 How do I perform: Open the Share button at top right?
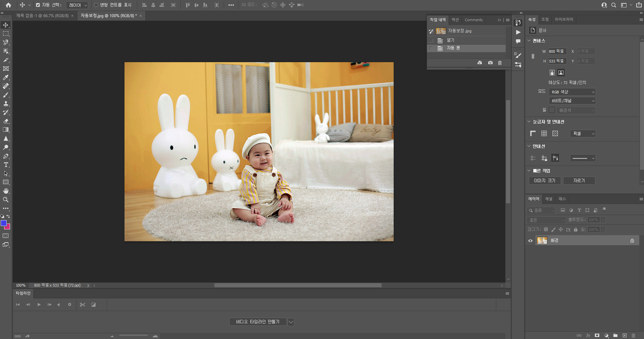pos(639,5)
